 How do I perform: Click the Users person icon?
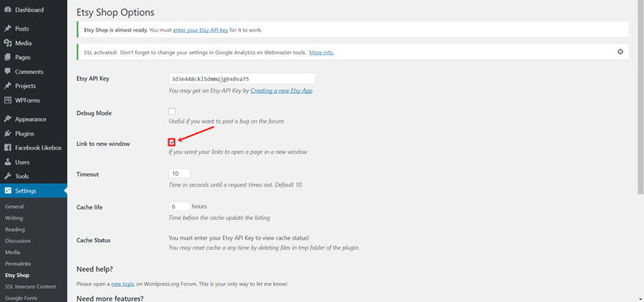pos(7,162)
